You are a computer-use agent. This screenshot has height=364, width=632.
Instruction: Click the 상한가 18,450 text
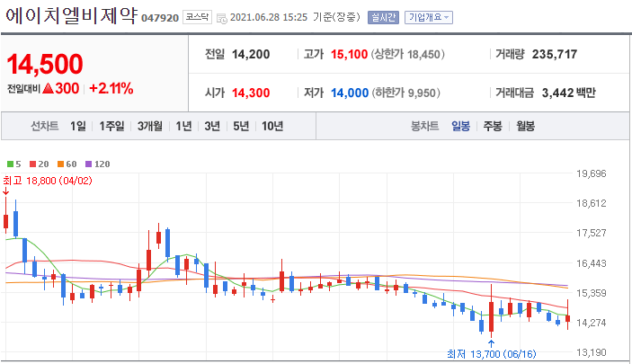407,54
